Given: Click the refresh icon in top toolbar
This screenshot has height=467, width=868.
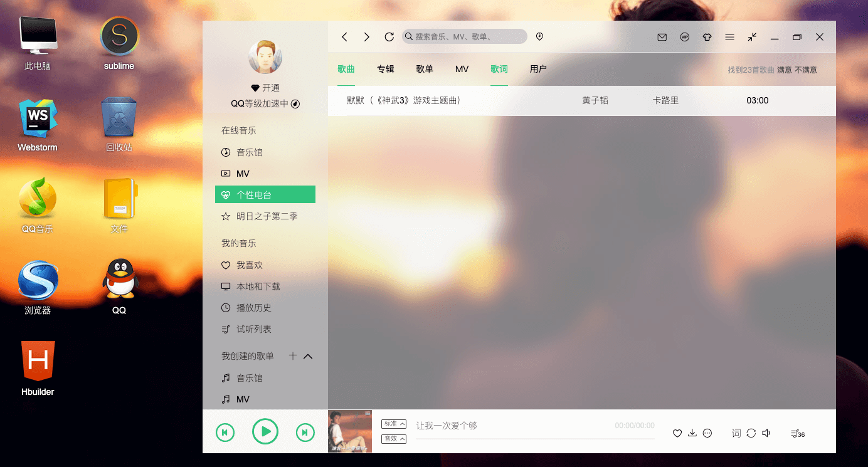Looking at the screenshot, I should click(x=389, y=37).
